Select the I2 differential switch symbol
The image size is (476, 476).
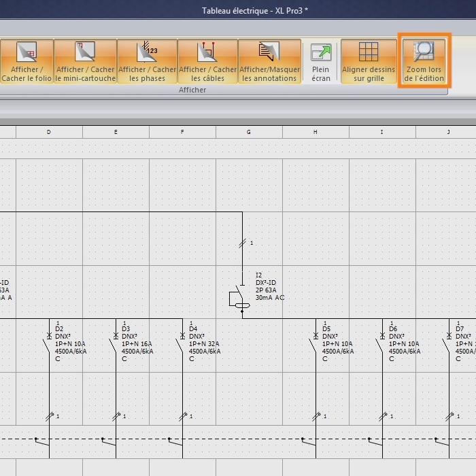point(239,299)
